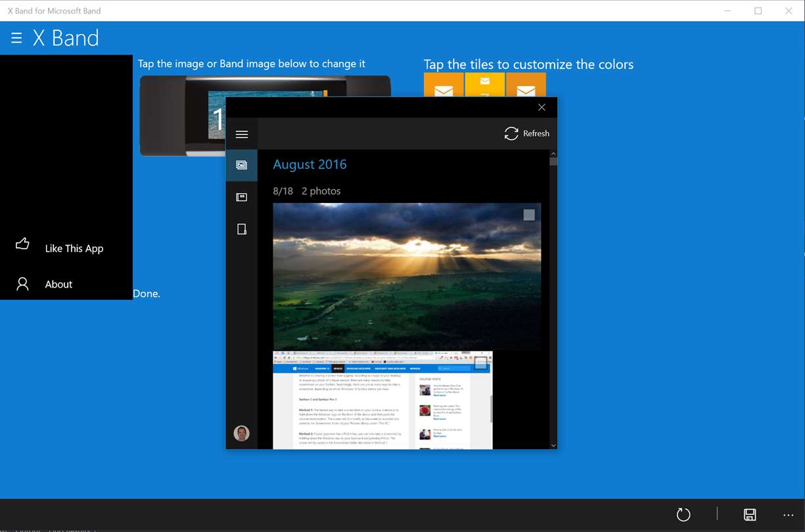Select the Albums icon in picker sidebar
805x532 pixels.
point(242,197)
